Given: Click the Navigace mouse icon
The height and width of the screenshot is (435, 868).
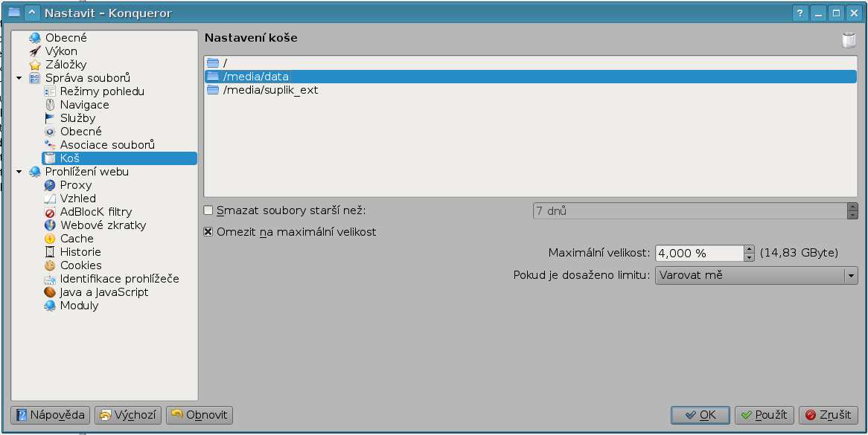Looking at the screenshot, I should [50, 105].
